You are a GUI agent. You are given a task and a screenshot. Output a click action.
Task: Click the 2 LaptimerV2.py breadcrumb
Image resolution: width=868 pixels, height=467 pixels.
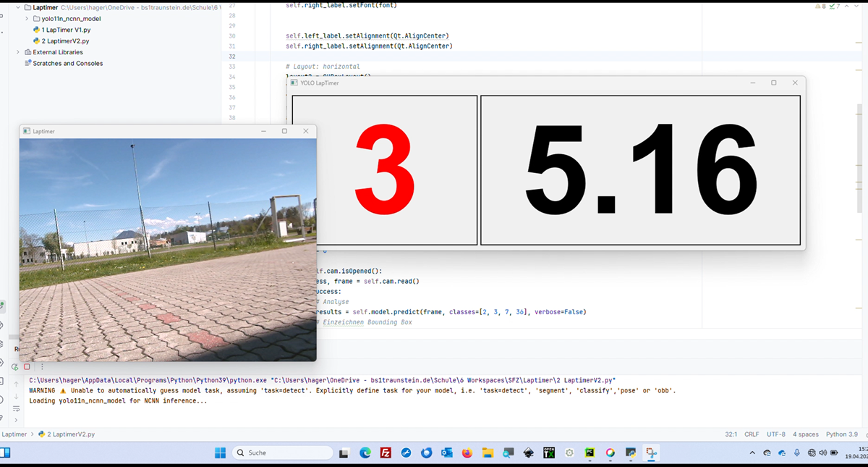70,434
